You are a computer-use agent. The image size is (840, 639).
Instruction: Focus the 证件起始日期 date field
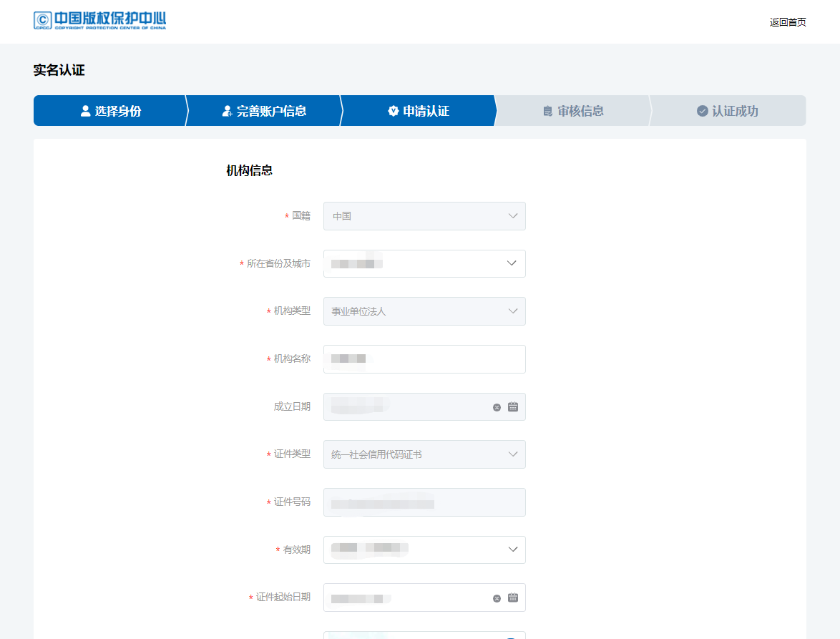point(424,597)
